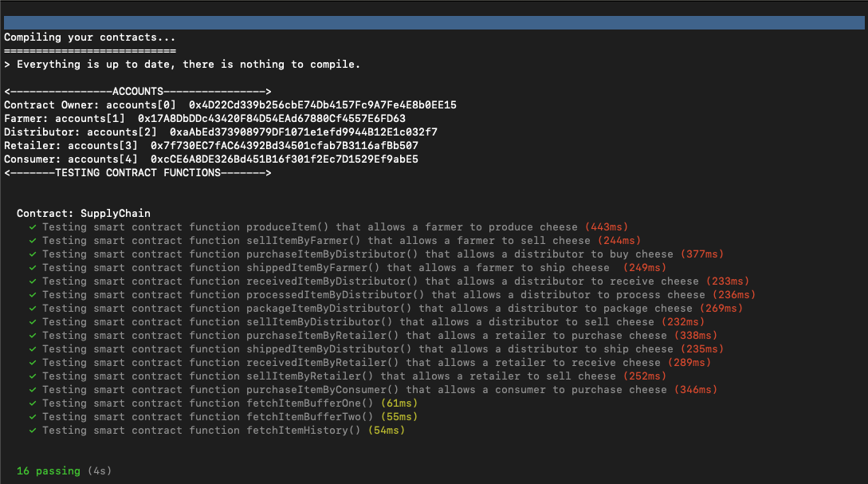
Task: Click the (4s) total time text
Action: coord(100,470)
